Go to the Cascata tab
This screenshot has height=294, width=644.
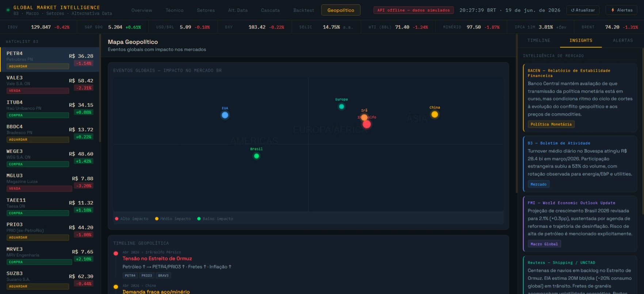click(270, 10)
